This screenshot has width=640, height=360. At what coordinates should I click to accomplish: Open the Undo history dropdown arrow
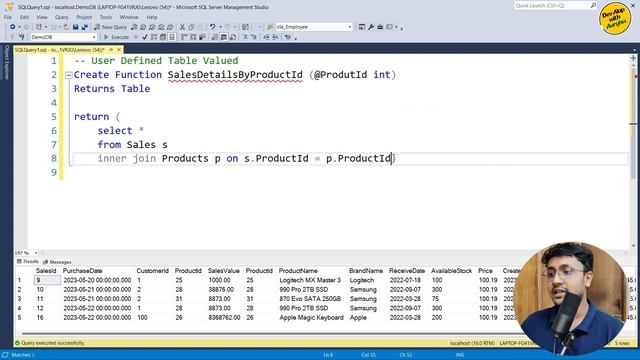220,27
